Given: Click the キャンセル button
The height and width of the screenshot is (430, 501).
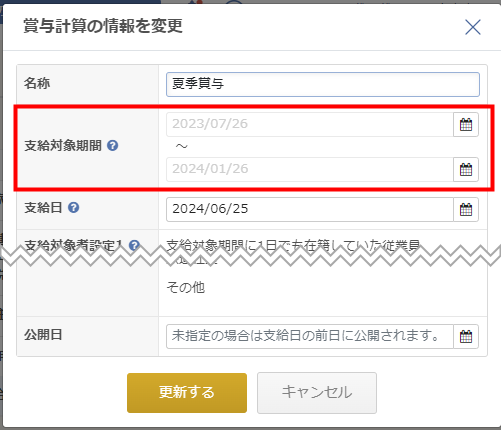Looking at the screenshot, I should coord(317,393).
